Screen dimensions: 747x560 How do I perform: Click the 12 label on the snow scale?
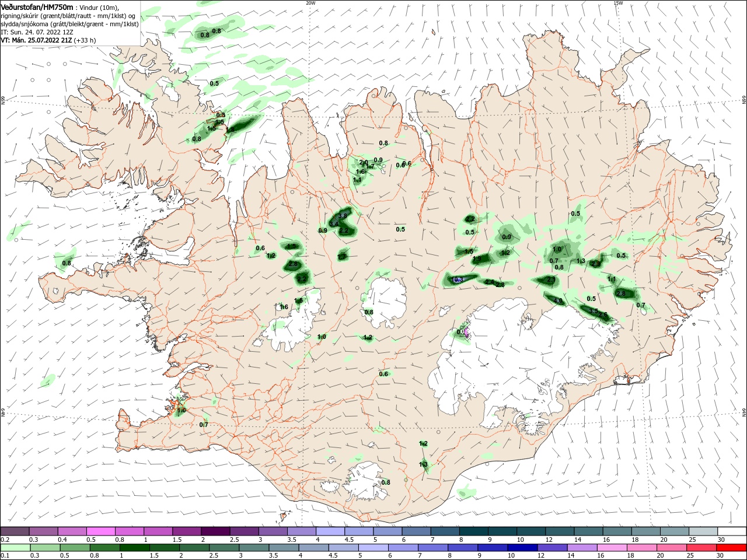click(549, 540)
